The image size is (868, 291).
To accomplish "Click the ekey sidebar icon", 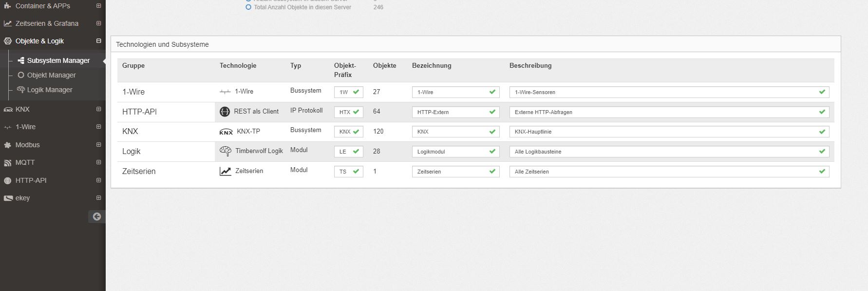I will coord(8,198).
